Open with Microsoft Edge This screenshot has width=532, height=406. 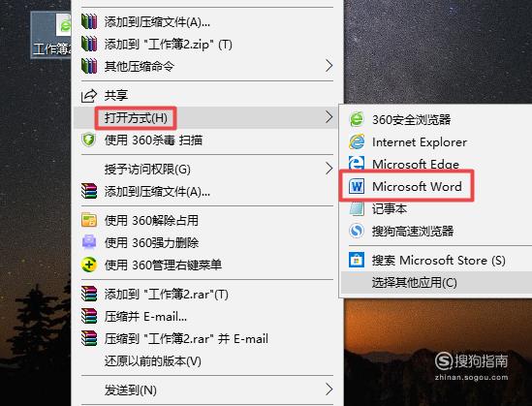pyautogui.click(x=436, y=164)
